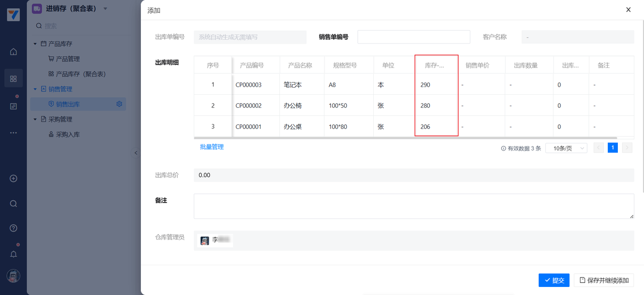Collapse the 产品库存 tree group

(x=35, y=44)
